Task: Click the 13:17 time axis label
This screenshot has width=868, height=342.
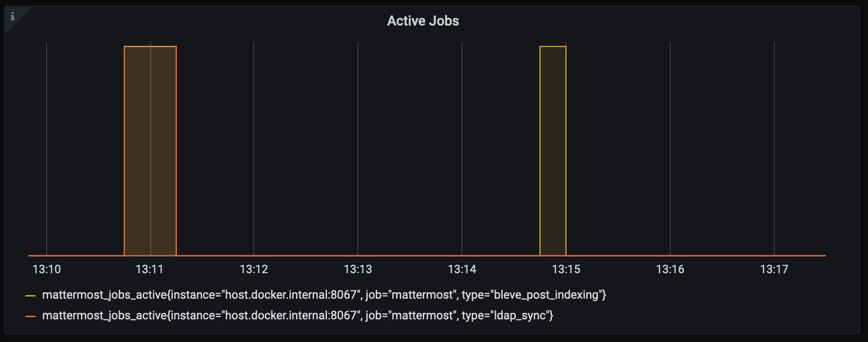Action: [774, 269]
